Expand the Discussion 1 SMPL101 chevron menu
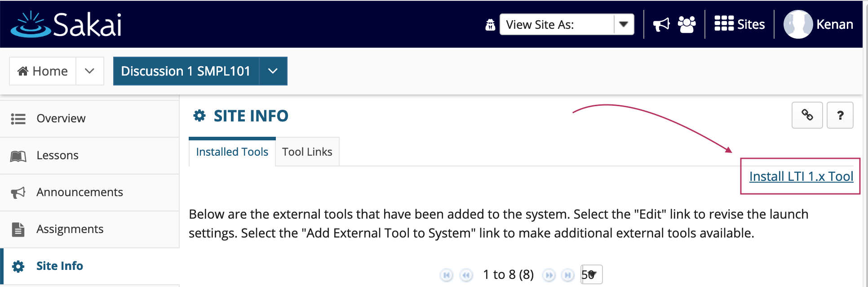The image size is (868, 287). [273, 71]
